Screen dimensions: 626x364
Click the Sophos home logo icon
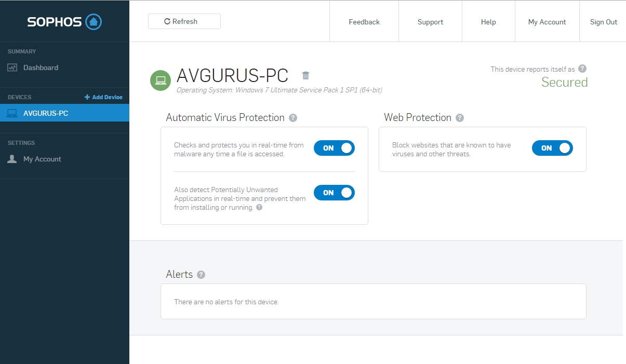[94, 22]
